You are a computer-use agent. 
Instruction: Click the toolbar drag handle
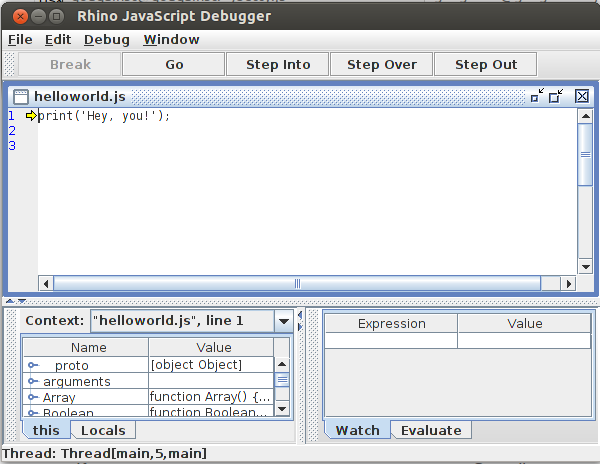[9, 64]
